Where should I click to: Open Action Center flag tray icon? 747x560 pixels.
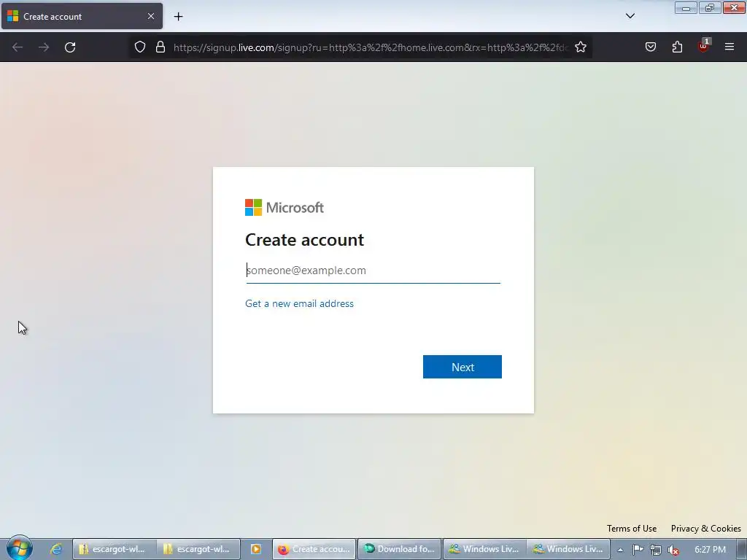(638, 550)
